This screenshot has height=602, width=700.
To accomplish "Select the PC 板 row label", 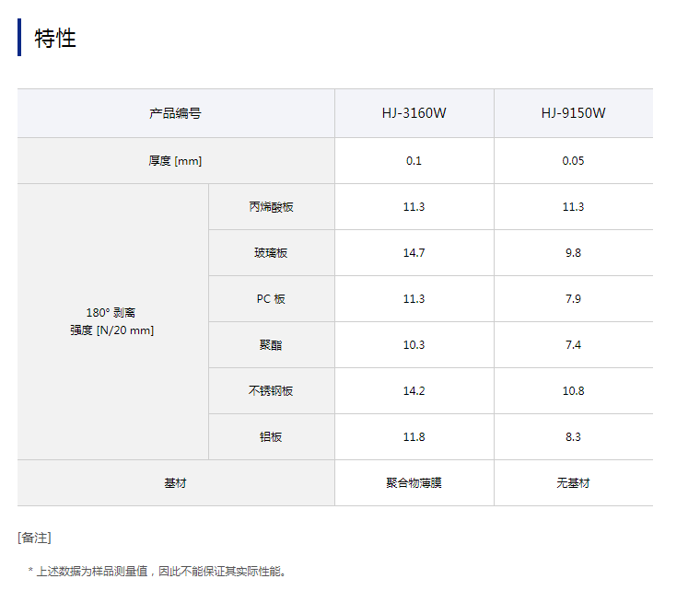I will pos(271,299).
